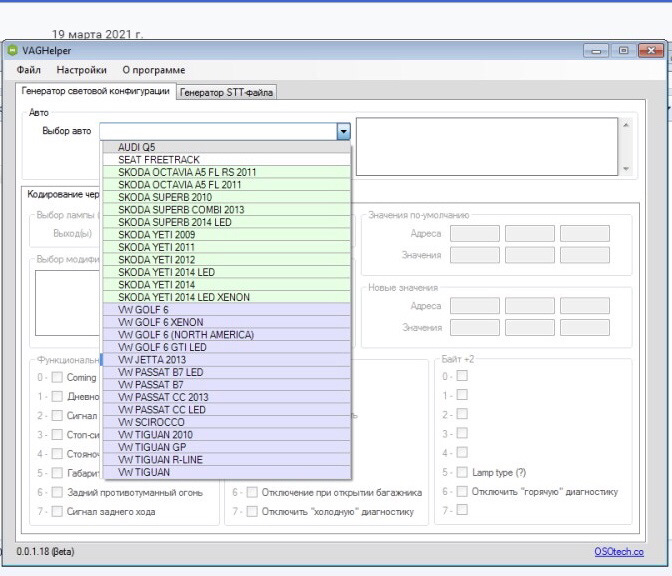
Task: Pick SKODA SUPERB COMBI 2013
Action: point(227,210)
